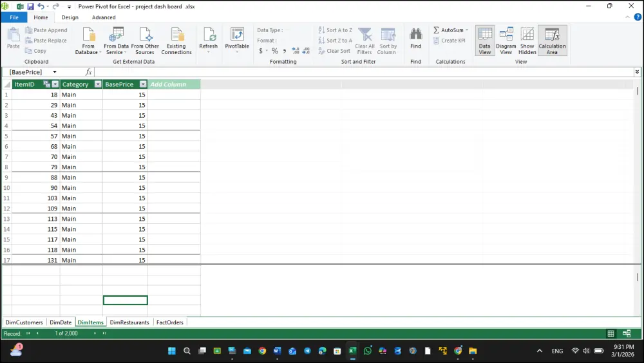The image size is (644, 363).
Task: Click the From Database import icon
Action: (x=88, y=41)
